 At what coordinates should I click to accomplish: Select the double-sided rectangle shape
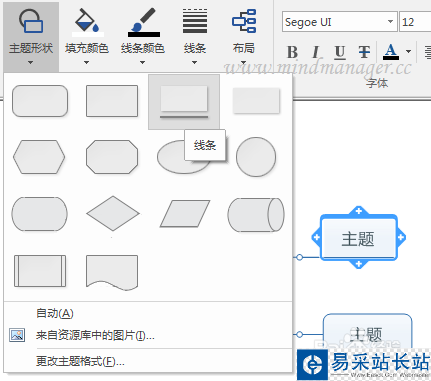[40, 271]
